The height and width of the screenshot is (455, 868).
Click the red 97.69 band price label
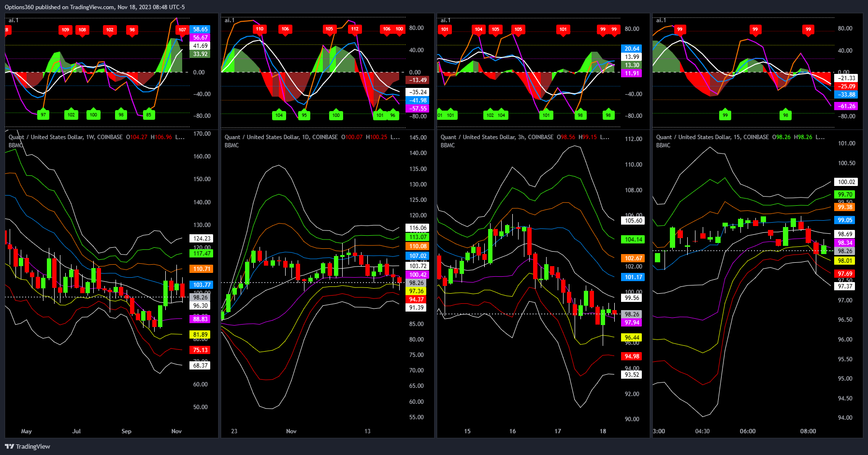click(845, 274)
